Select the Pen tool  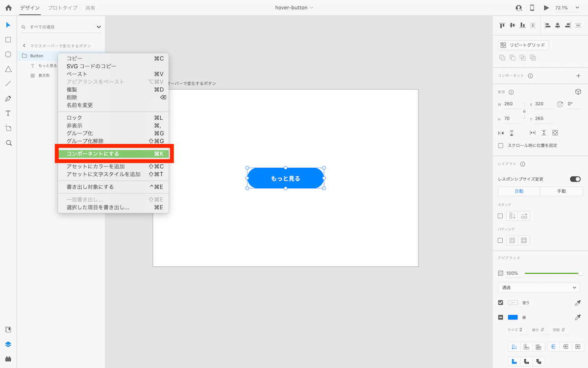tap(8, 99)
